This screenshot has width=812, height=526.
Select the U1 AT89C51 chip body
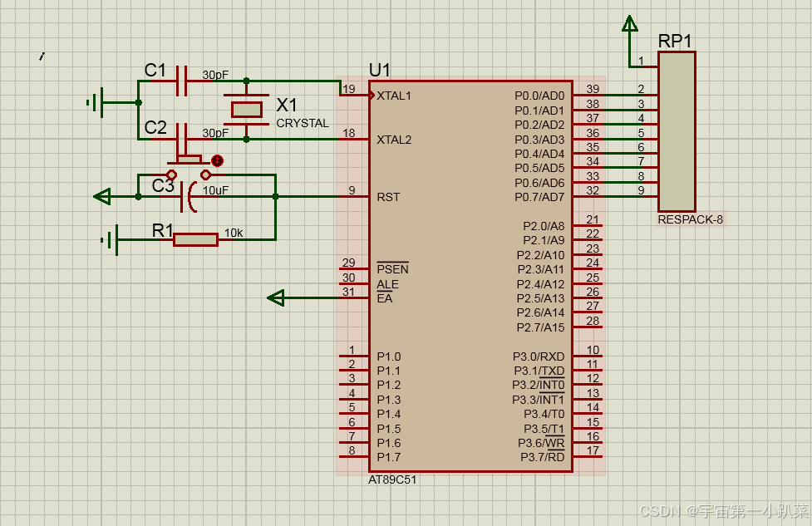click(x=470, y=277)
